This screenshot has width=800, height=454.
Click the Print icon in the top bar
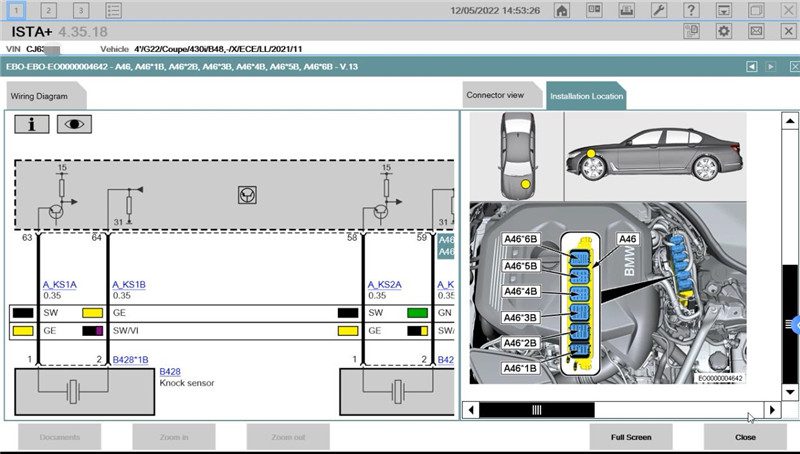click(626, 10)
